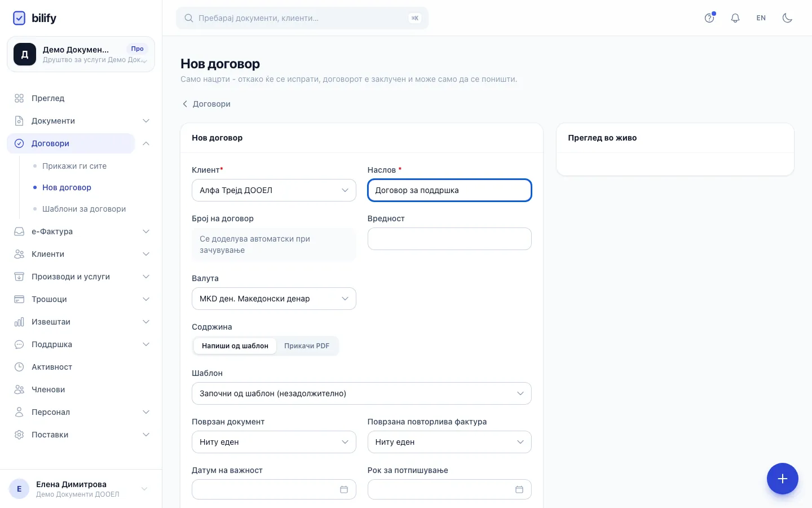Click the Персонал person icon
This screenshot has width=812, height=508.
pos(19,412)
